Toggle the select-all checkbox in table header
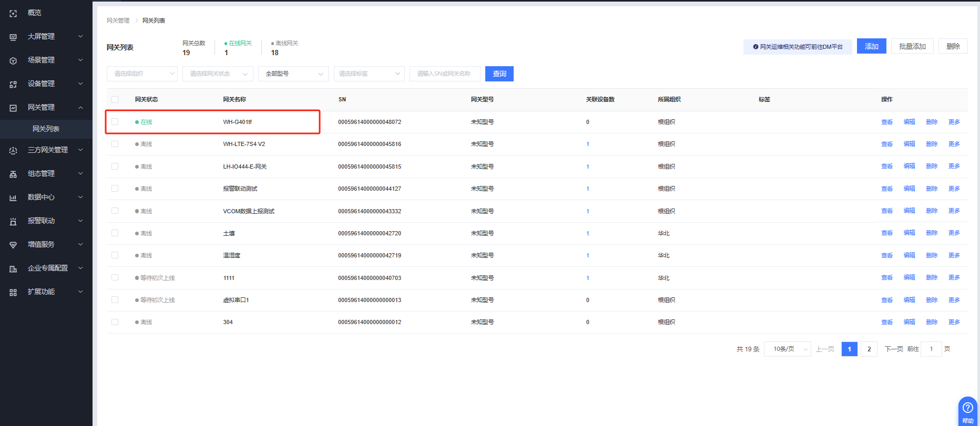Viewport: 980px width, 426px height. (x=115, y=99)
